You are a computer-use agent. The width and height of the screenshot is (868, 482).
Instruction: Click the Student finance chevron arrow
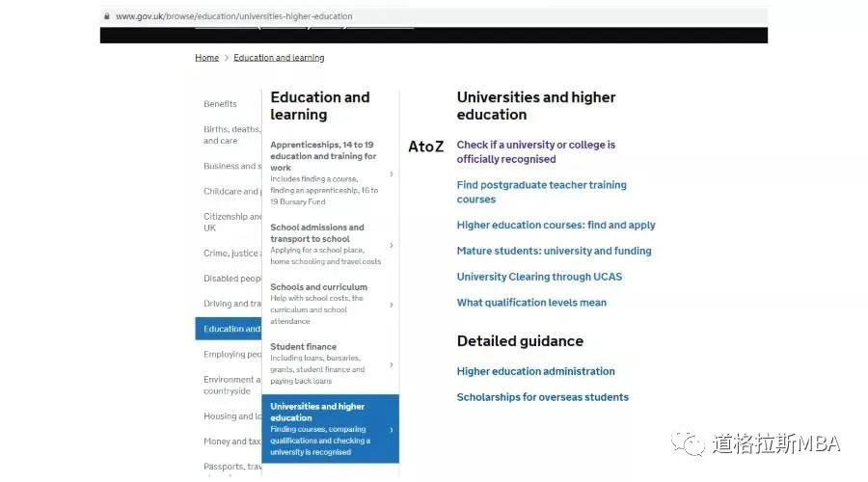pyautogui.click(x=391, y=364)
